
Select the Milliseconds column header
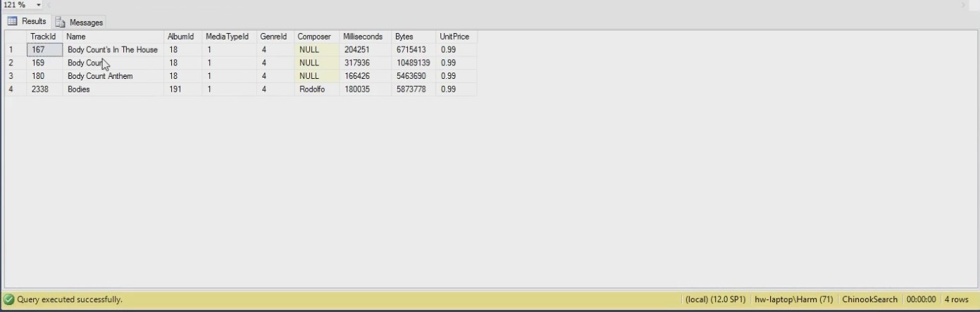click(363, 37)
